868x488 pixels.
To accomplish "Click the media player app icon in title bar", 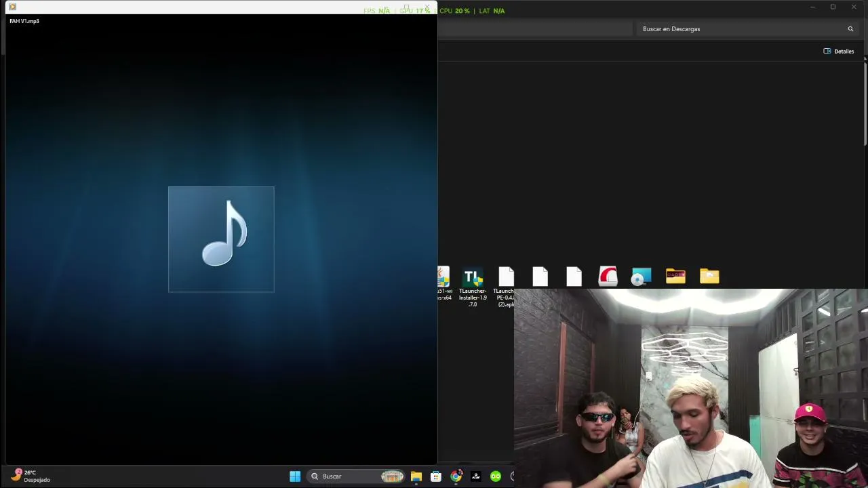I will click(12, 7).
